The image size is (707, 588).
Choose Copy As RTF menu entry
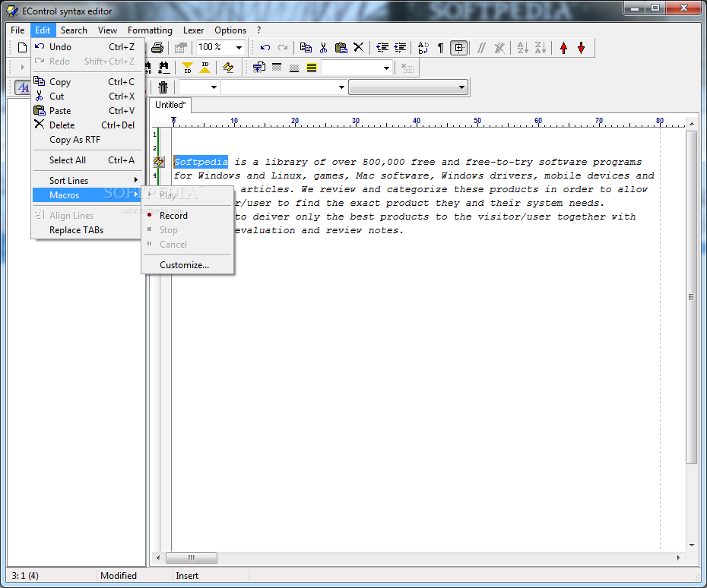click(x=87, y=140)
